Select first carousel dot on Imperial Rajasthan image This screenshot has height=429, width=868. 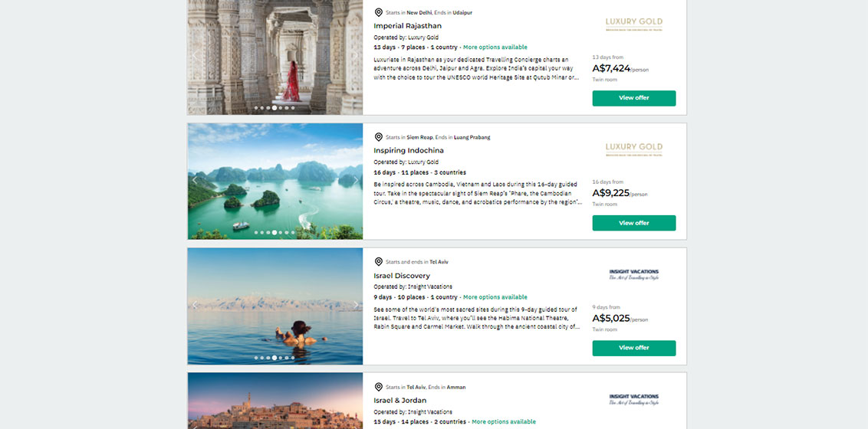click(x=256, y=108)
